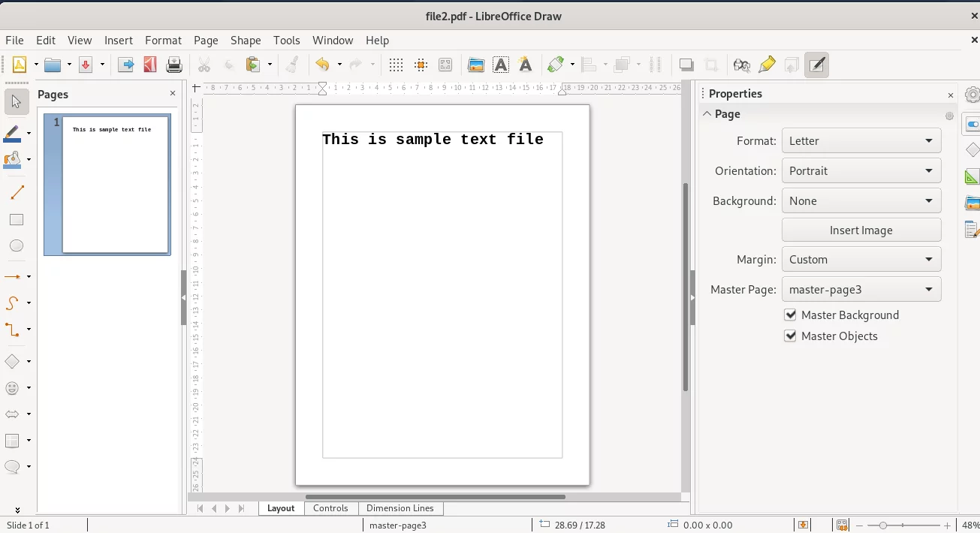Select the Ellipse tool
980x533 pixels.
(x=17, y=245)
